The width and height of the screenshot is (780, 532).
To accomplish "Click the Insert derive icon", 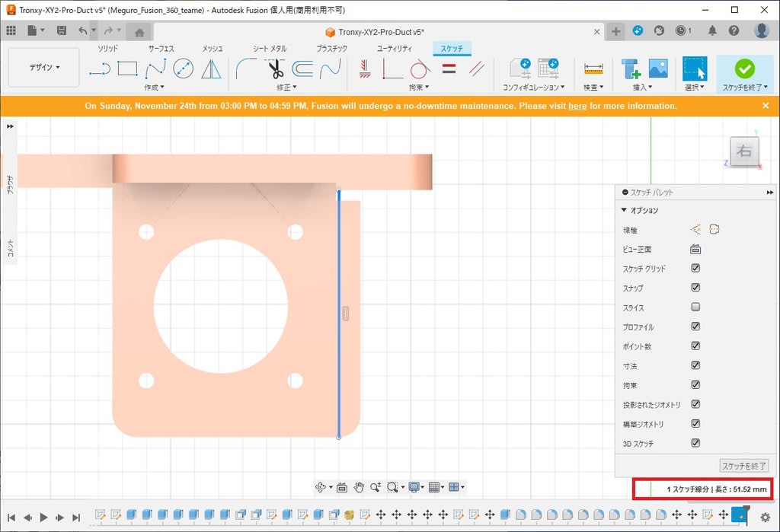I will pyautogui.click(x=630, y=68).
